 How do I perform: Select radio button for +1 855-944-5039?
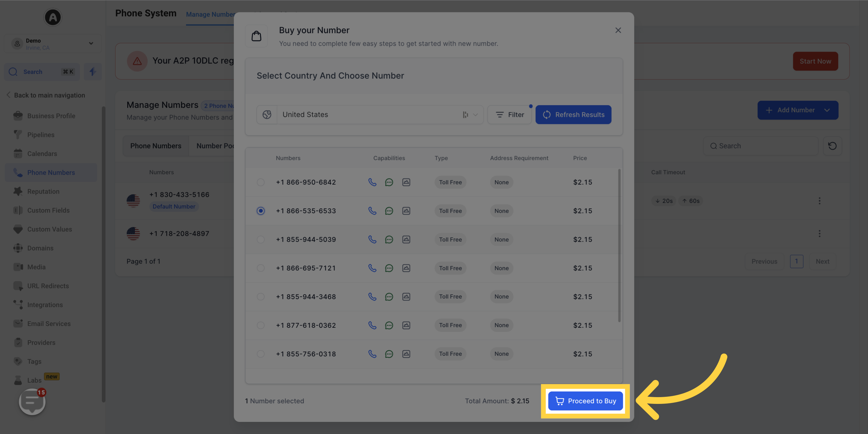(x=260, y=239)
